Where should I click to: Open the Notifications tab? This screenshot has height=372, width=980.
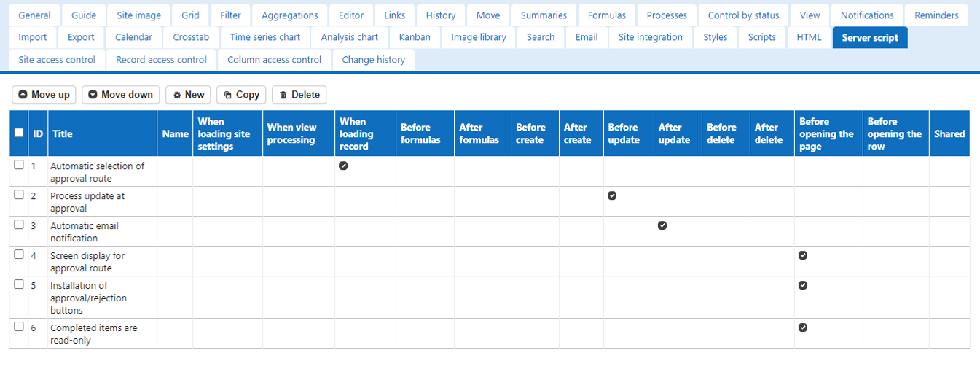[x=867, y=15]
